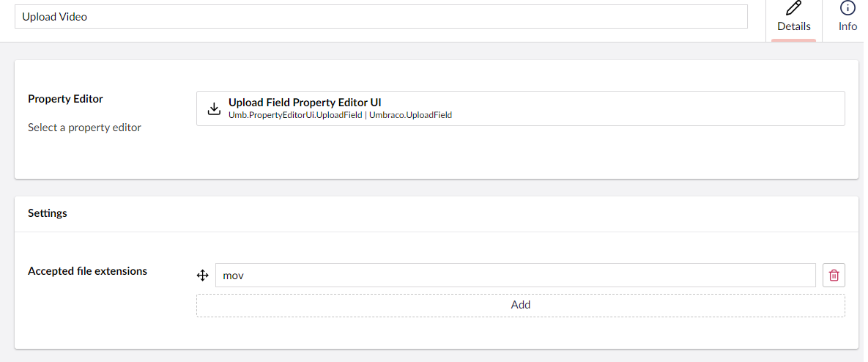Open the Info tab label

(x=847, y=26)
